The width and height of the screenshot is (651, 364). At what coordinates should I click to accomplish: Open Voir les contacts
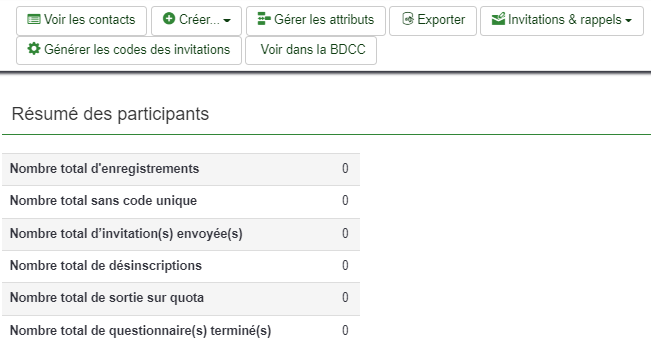(81, 21)
